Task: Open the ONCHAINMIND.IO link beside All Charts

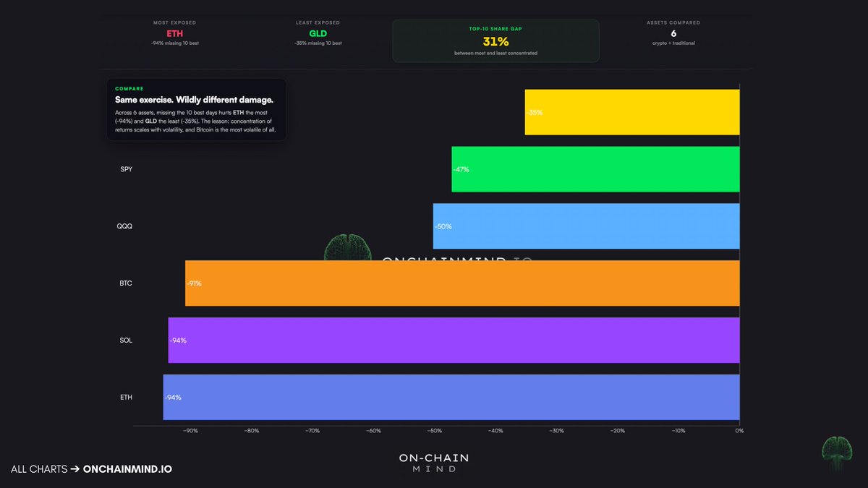Action: click(128, 469)
